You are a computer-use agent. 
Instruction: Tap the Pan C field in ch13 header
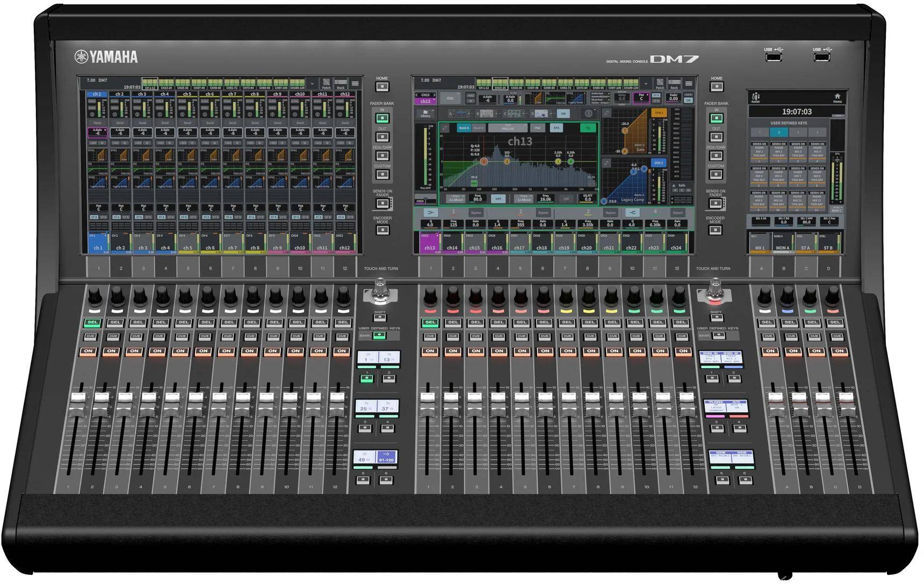tap(640, 98)
